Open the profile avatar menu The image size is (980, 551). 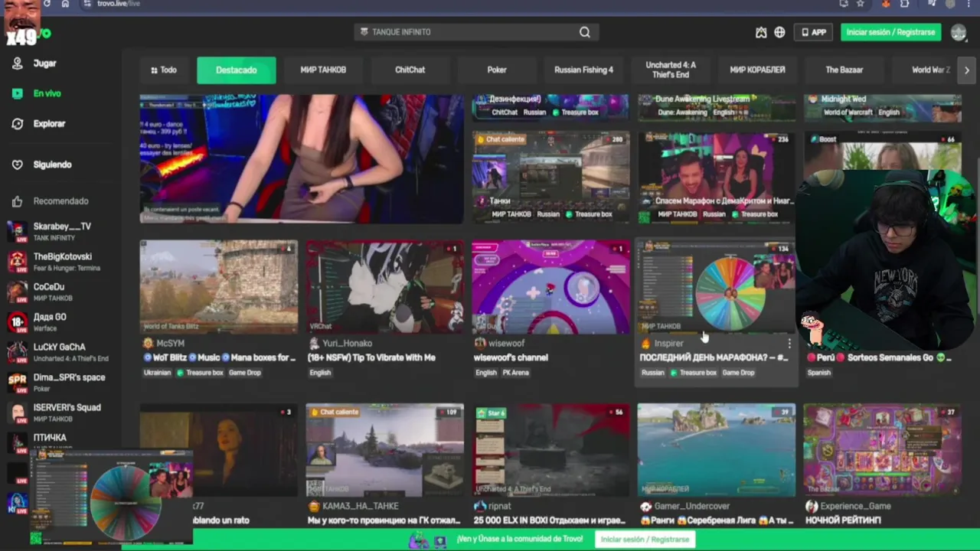(959, 32)
